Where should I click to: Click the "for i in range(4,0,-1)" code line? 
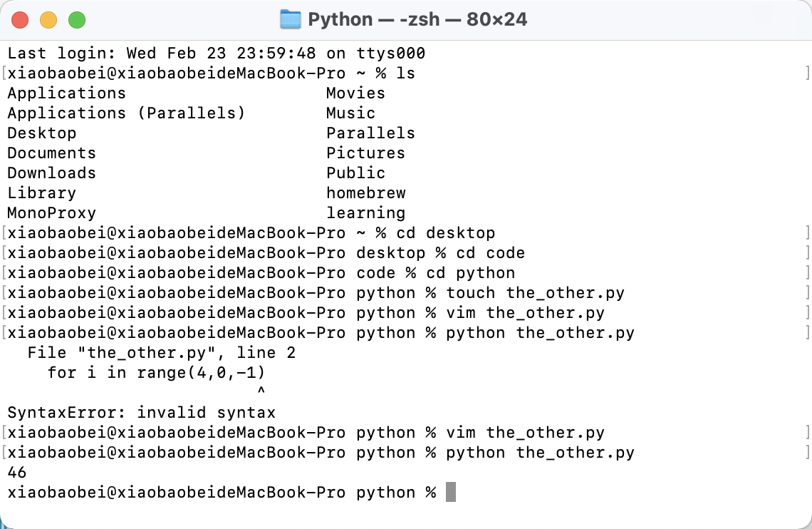(x=161, y=373)
